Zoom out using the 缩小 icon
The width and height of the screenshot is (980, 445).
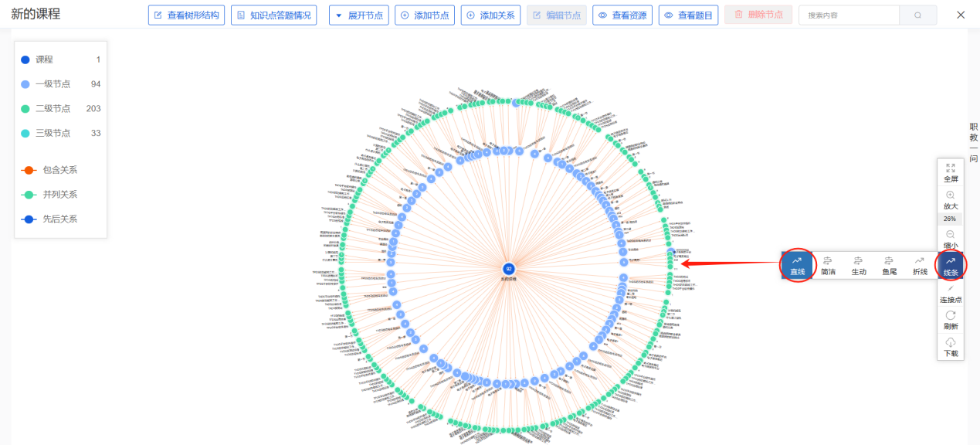click(950, 235)
